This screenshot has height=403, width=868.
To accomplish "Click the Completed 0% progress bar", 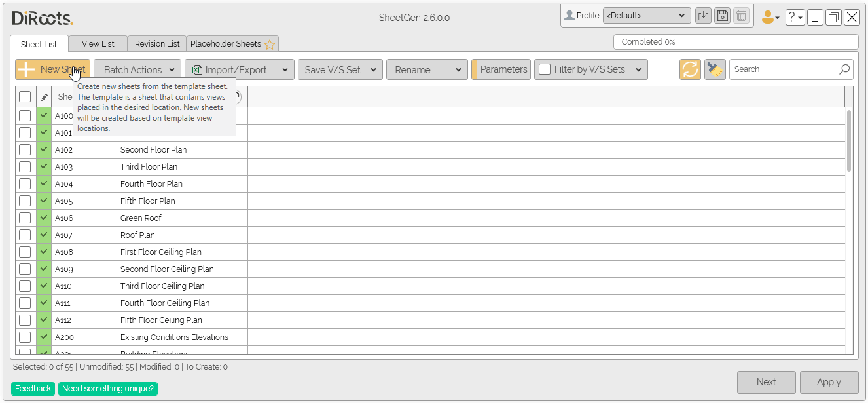I will coord(734,41).
